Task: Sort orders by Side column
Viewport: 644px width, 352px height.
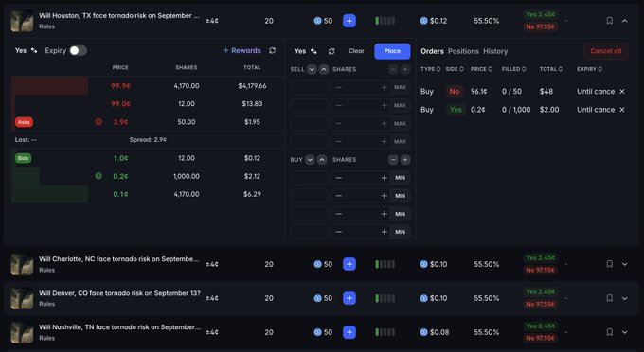Action: click(455, 69)
